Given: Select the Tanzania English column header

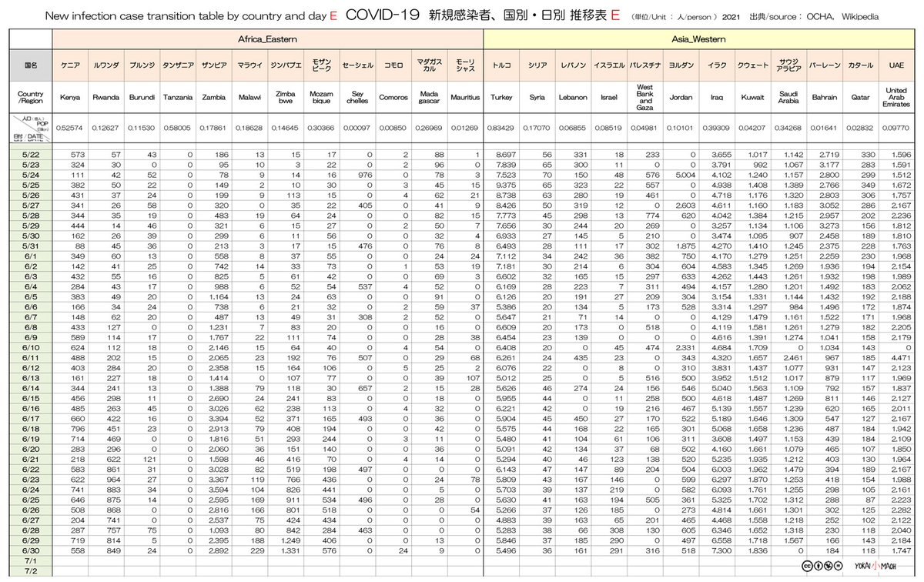Looking at the screenshot, I should [178, 98].
